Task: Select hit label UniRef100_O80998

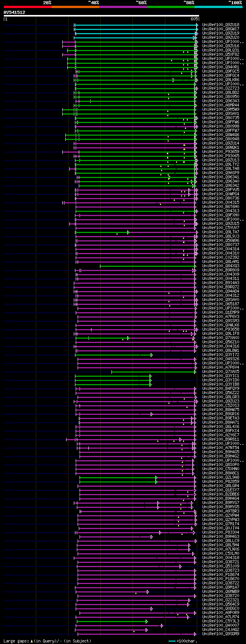Action: [x=221, y=126]
